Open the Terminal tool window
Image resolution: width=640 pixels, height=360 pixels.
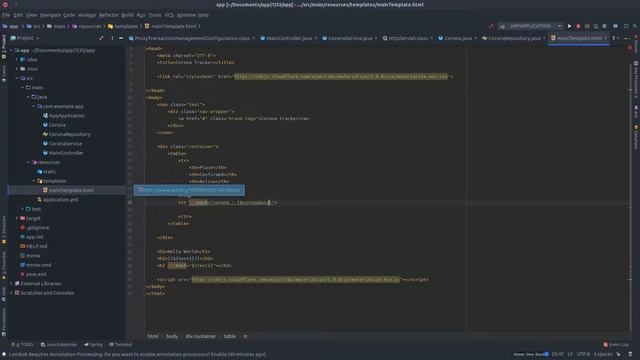(120, 344)
